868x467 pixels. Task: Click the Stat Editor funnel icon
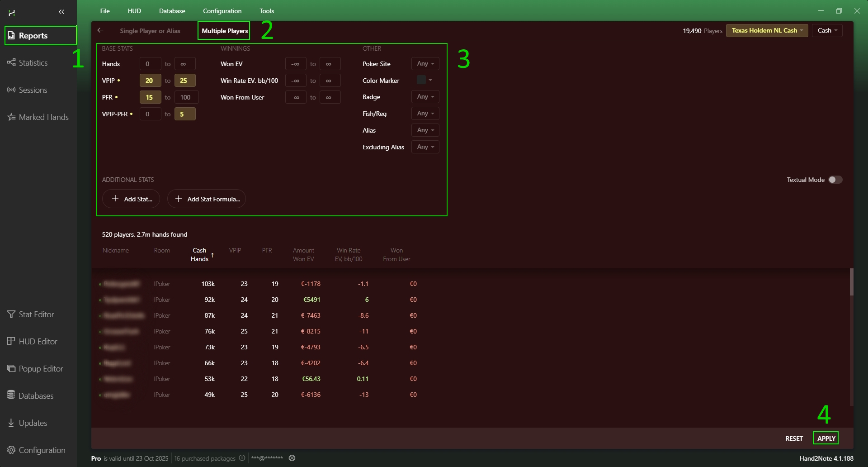coord(11,314)
